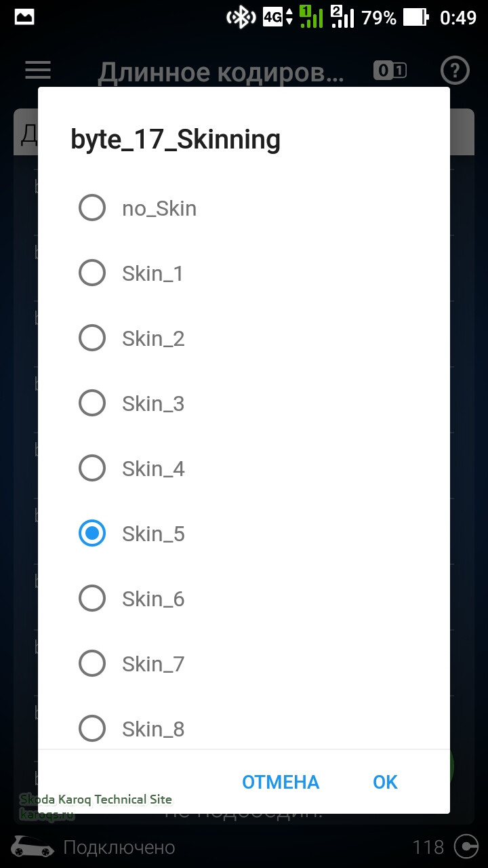Select Skin_7 radio button
Screen dimensions: 488x868
(x=92, y=664)
